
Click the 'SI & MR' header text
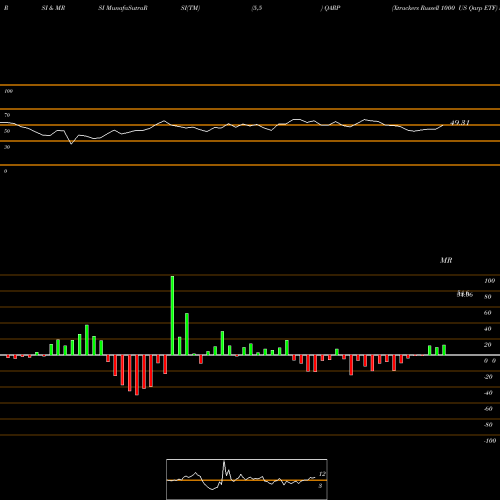[x=53, y=8]
